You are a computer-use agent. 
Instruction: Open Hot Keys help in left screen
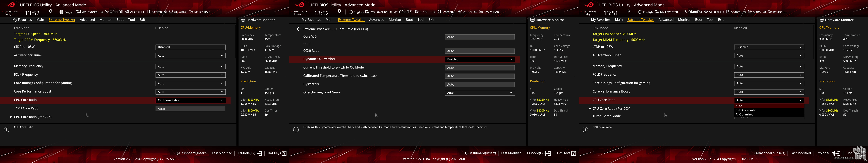(277, 153)
